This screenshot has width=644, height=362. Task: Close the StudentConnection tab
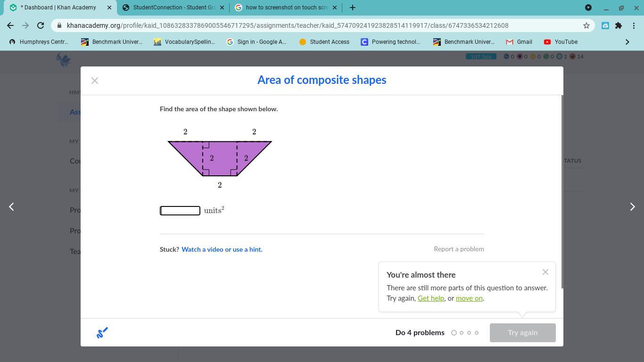pos(222,8)
